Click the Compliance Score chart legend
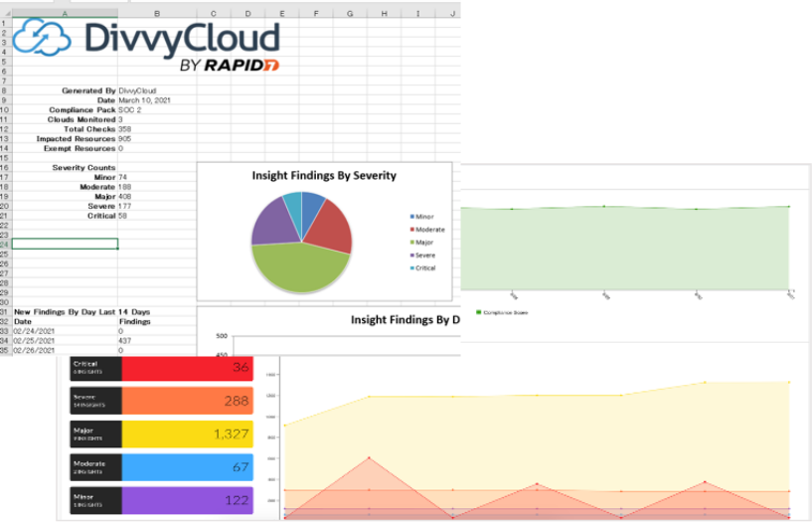 tap(502, 312)
